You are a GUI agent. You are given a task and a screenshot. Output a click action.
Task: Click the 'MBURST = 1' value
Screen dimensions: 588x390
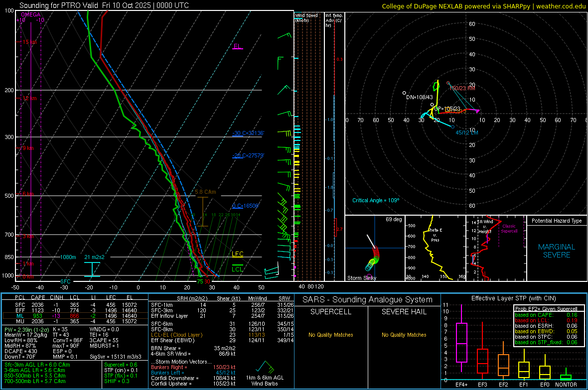tap(104, 346)
